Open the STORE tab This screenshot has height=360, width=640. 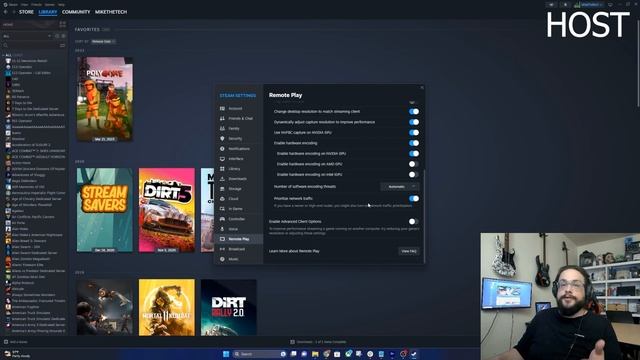[26, 12]
